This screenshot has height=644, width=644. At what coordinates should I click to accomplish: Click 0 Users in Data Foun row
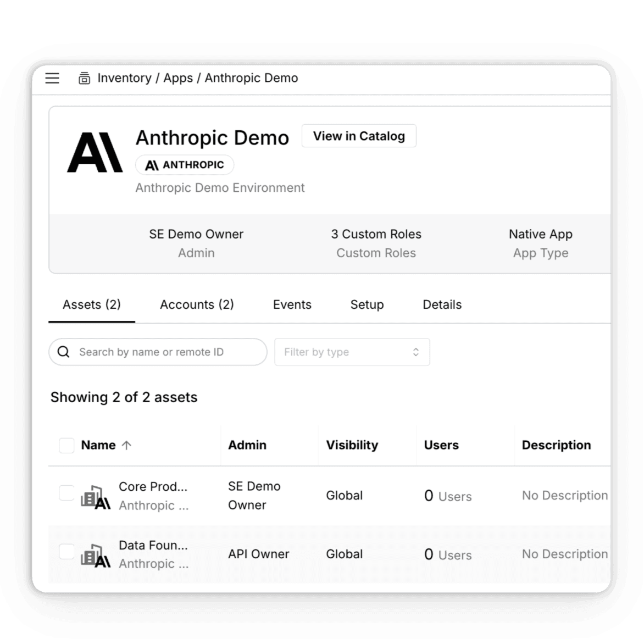448,554
